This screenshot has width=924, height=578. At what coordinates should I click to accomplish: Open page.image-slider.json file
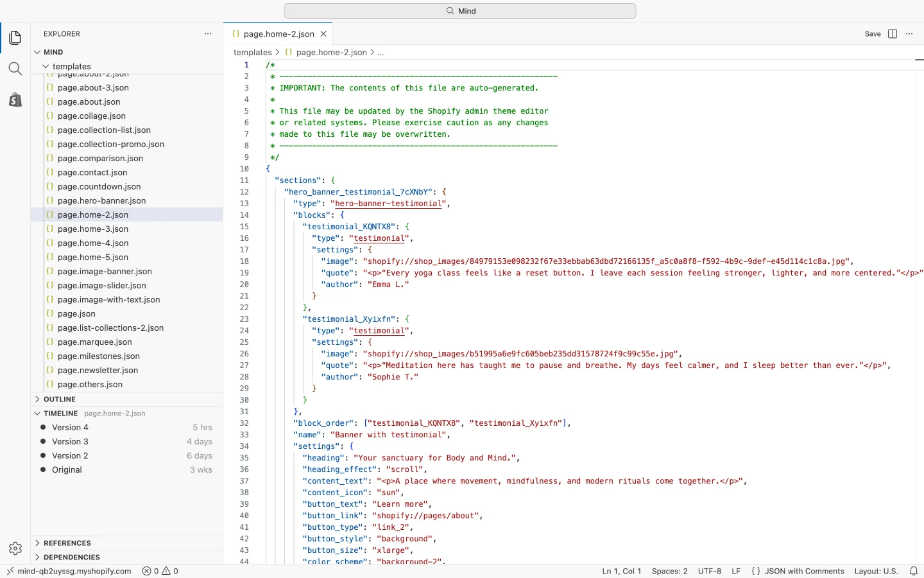127,286
